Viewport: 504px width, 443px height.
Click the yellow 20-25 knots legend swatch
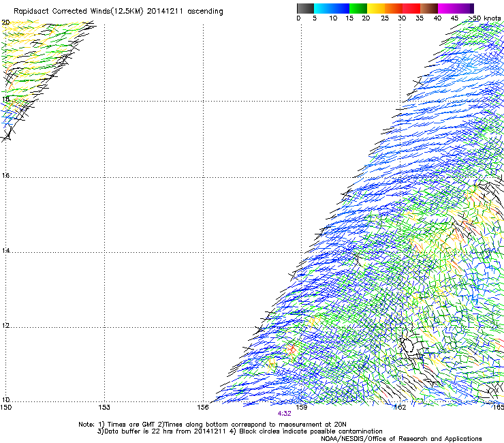(376, 8)
